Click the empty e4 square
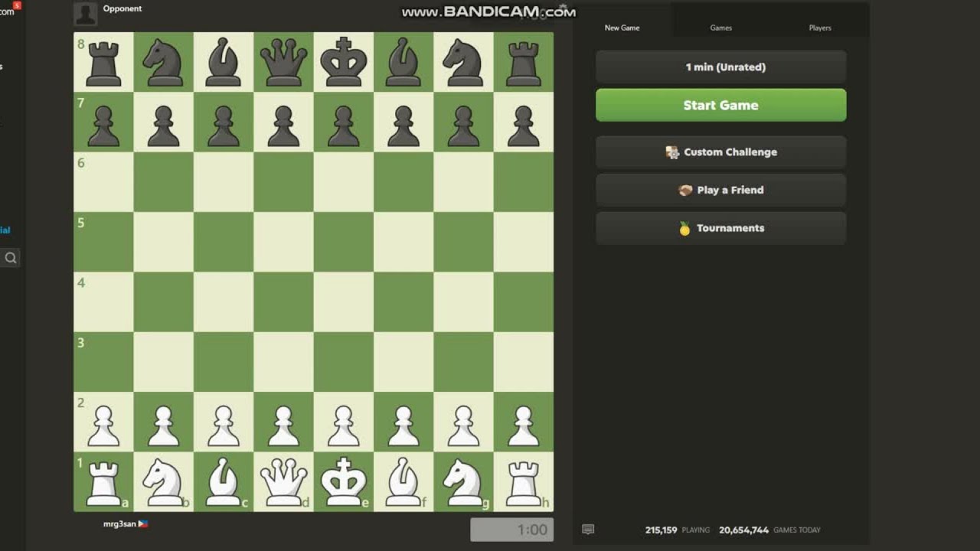Screen dimensions: 980x551 pos(343,302)
